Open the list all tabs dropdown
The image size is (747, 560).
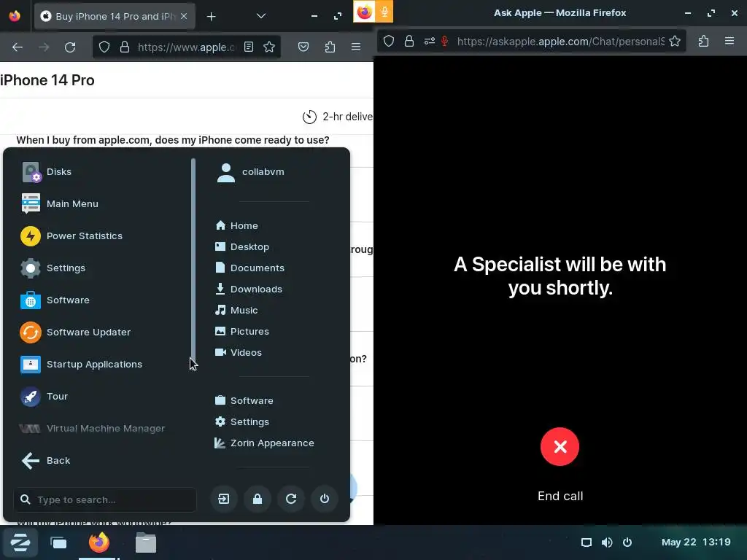pos(260,16)
